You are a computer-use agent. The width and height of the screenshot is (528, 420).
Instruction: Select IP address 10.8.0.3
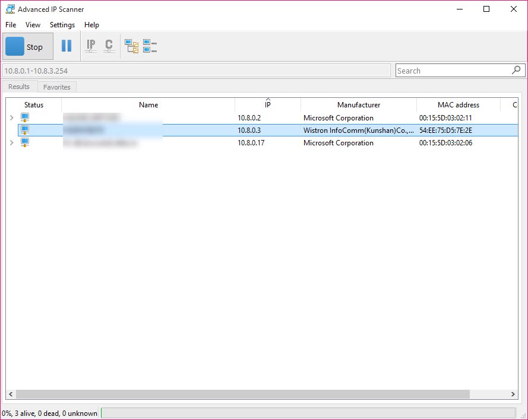click(249, 130)
